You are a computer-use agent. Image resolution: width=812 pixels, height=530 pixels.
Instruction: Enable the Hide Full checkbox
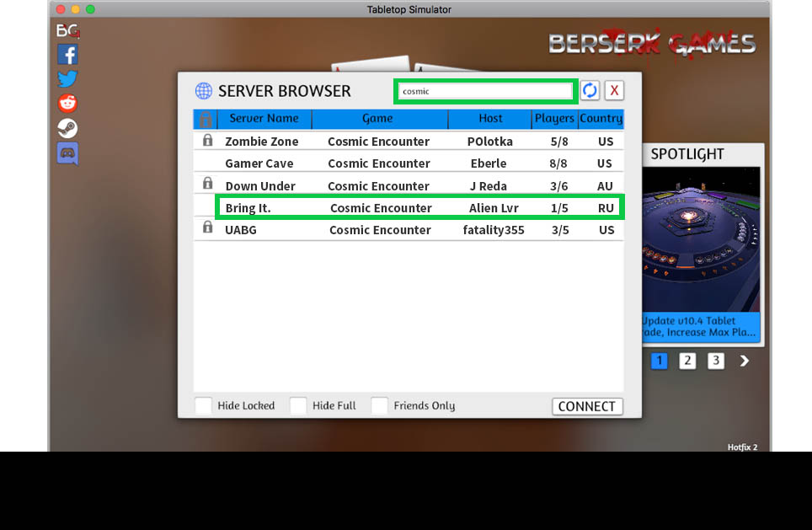pos(298,405)
